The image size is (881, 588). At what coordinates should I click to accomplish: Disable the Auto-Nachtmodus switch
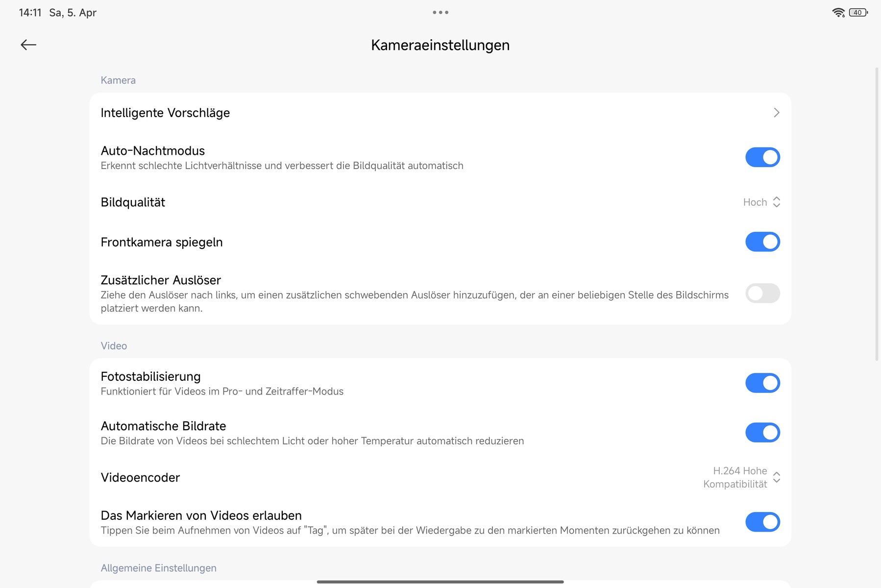tap(762, 157)
